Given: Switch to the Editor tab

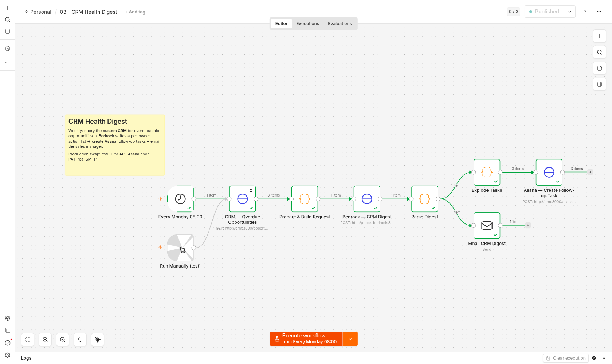Looking at the screenshot, I should pyautogui.click(x=281, y=24).
